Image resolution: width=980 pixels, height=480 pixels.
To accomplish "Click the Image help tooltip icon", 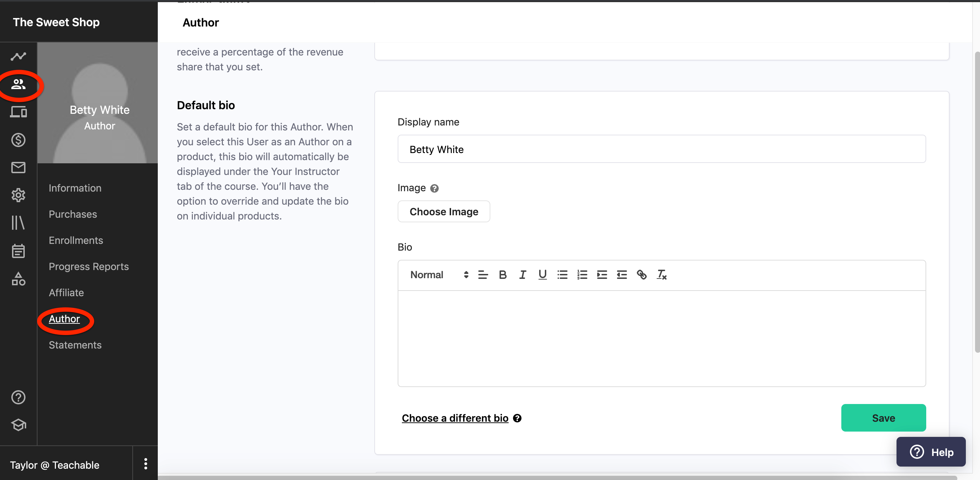I will click(x=434, y=188).
